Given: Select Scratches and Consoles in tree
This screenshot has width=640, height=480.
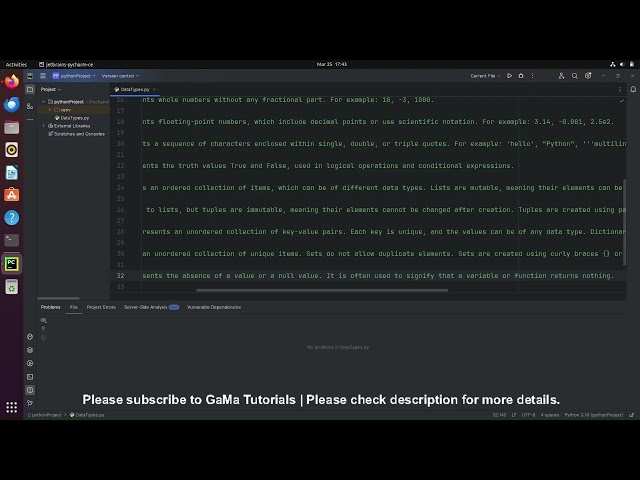Looking at the screenshot, I should click(76, 134).
